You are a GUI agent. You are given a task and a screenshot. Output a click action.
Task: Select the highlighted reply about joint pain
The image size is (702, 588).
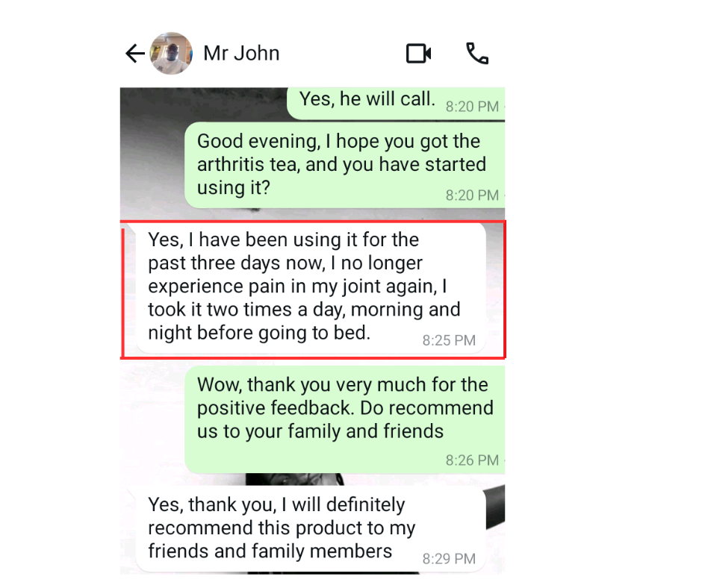(311, 290)
